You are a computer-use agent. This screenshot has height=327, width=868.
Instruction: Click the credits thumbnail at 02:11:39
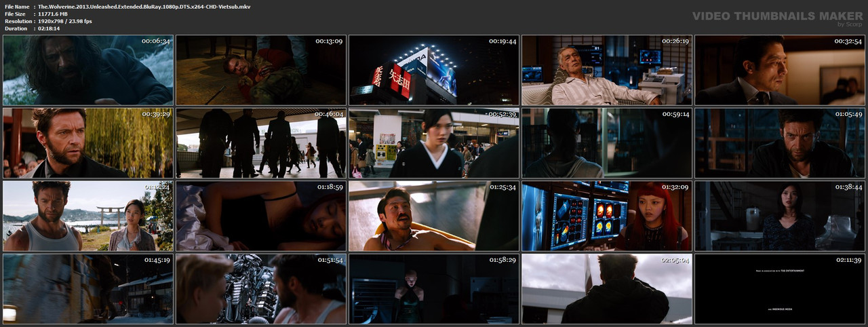coord(780,288)
